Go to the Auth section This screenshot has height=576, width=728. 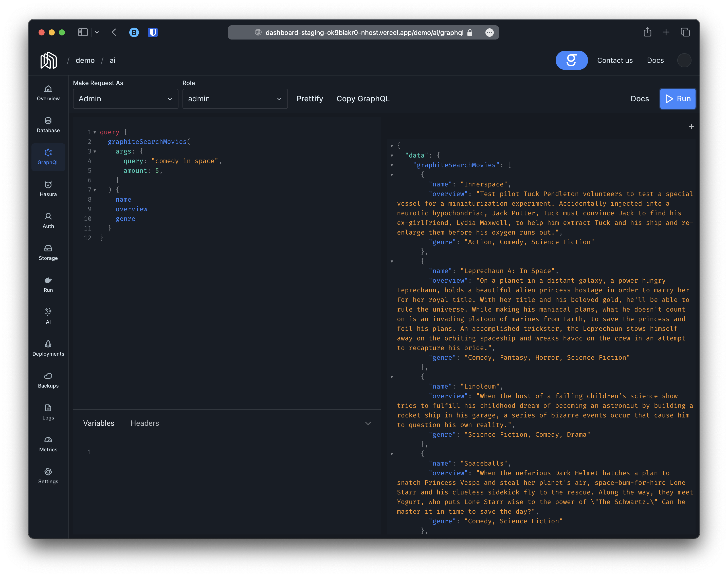[x=48, y=220]
